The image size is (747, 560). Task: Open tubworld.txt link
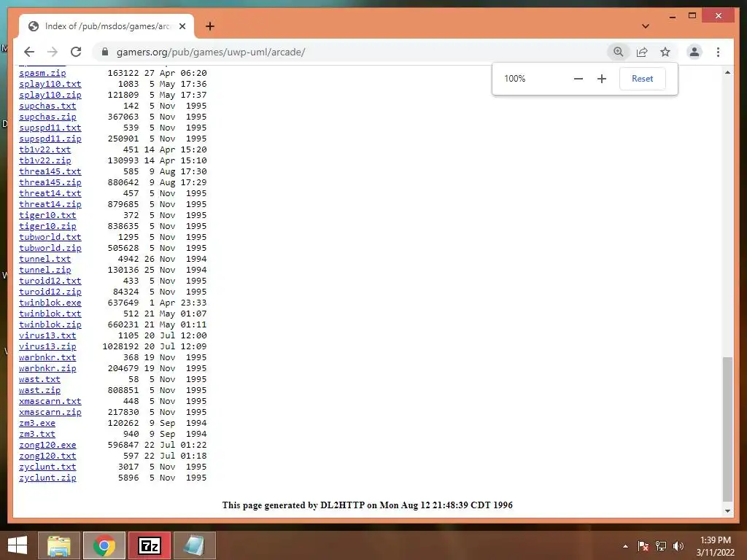tap(50, 237)
